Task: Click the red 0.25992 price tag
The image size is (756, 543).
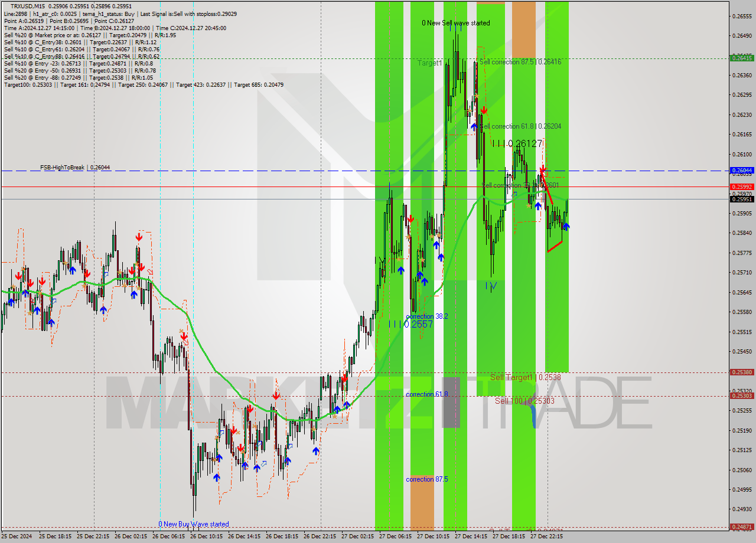Action: pos(742,187)
